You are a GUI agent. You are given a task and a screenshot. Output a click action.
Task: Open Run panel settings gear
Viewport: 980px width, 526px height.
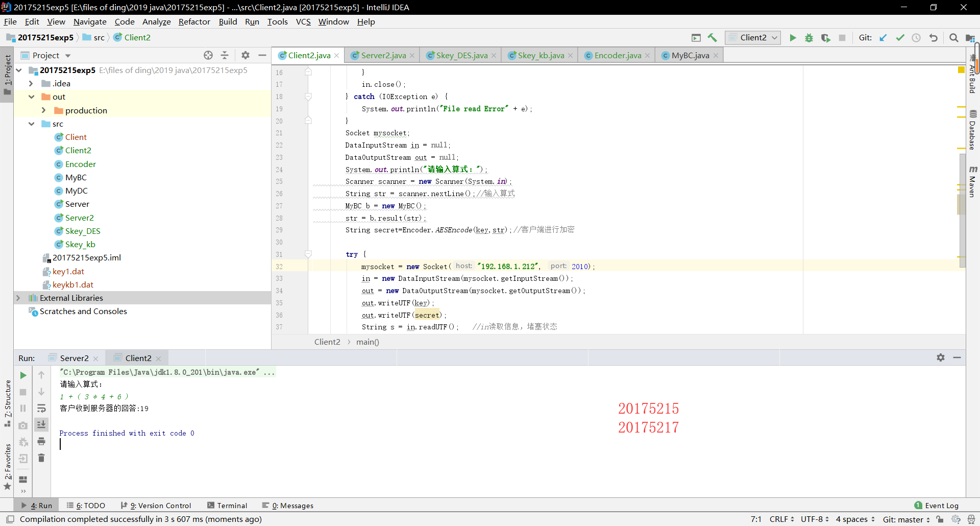(941, 357)
